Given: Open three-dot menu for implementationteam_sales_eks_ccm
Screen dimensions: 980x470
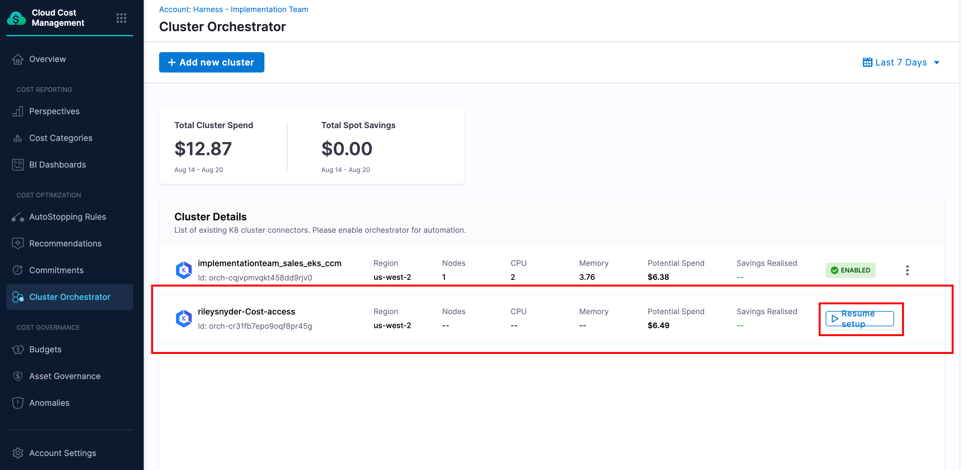Looking at the screenshot, I should (x=907, y=270).
